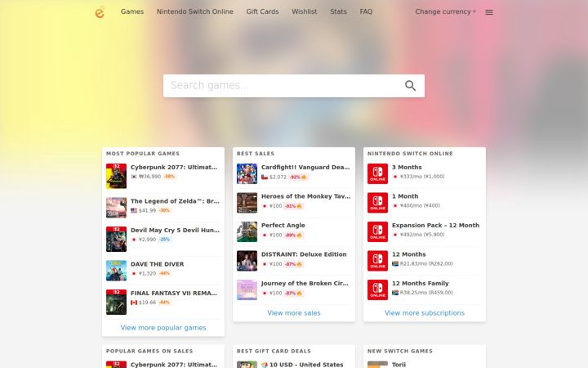Open FINAL FANTASY VII REMAKE title link
The width and height of the screenshot is (588, 368).
click(174, 294)
